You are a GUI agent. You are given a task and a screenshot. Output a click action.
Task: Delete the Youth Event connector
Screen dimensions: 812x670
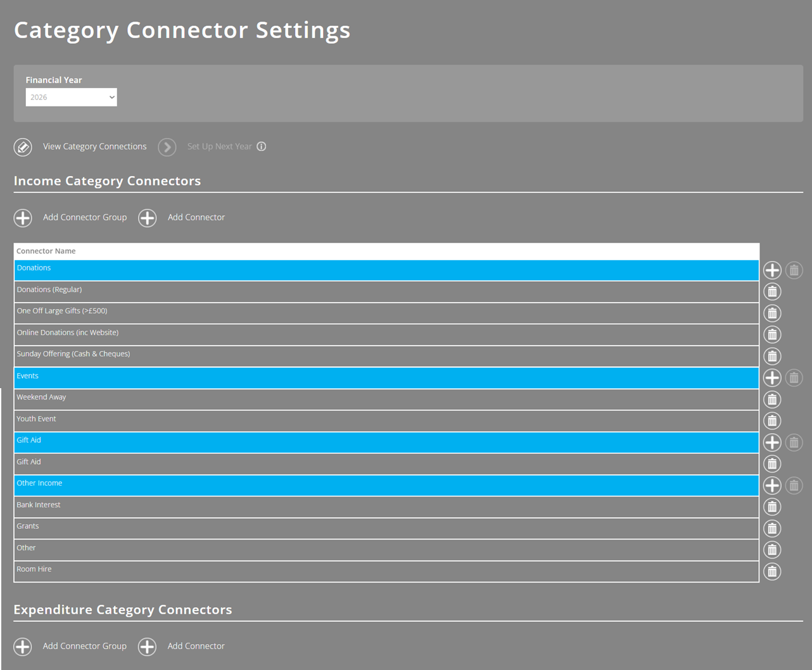click(772, 421)
